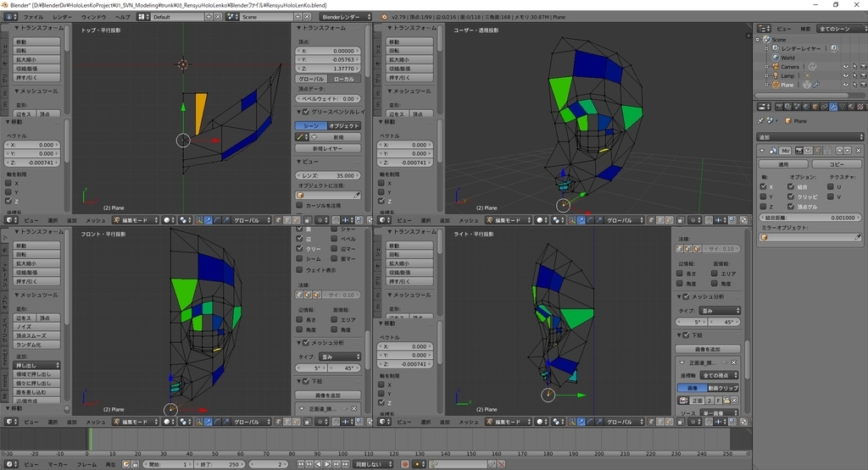Open the World tab in Properties editor
Image resolution: width=868 pixels, height=470 pixels.
click(806, 107)
